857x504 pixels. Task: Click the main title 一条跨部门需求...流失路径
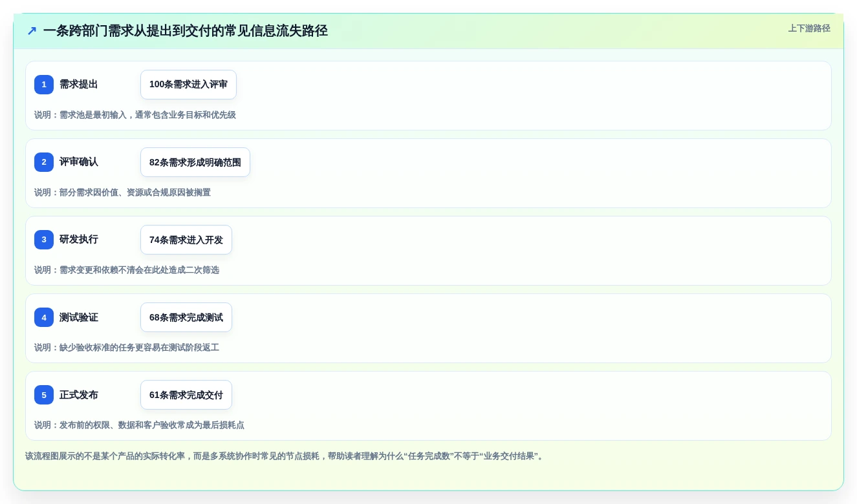click(186, 31)
